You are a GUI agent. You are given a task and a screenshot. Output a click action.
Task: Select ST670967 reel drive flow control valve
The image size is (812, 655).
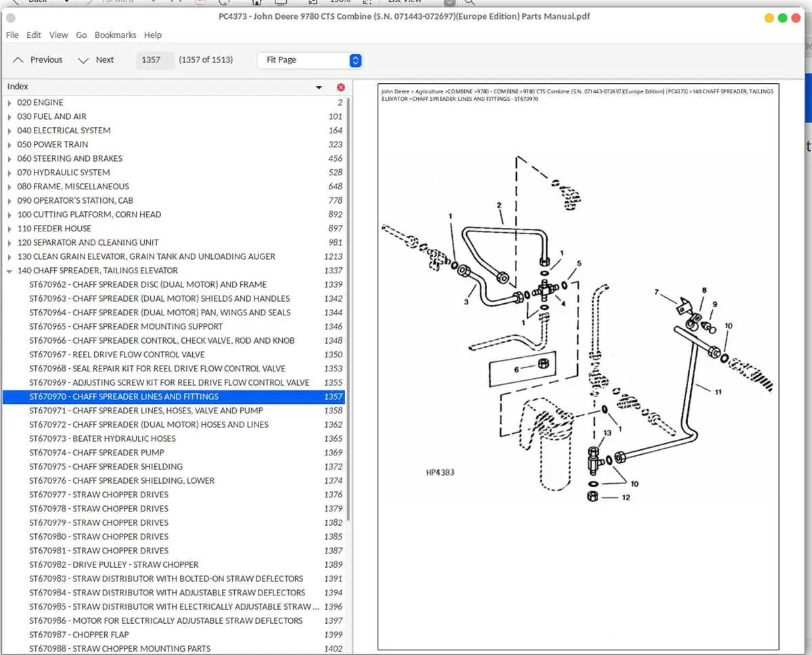174,355
